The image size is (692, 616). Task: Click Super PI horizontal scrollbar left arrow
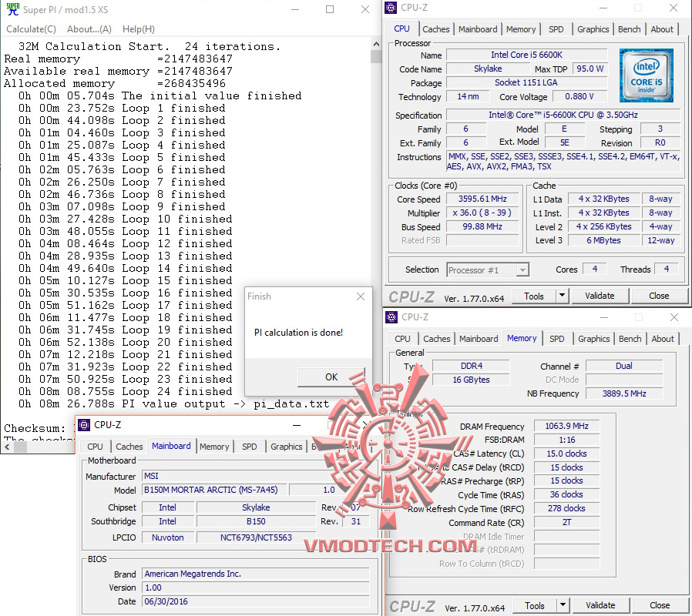pos(7,447)
